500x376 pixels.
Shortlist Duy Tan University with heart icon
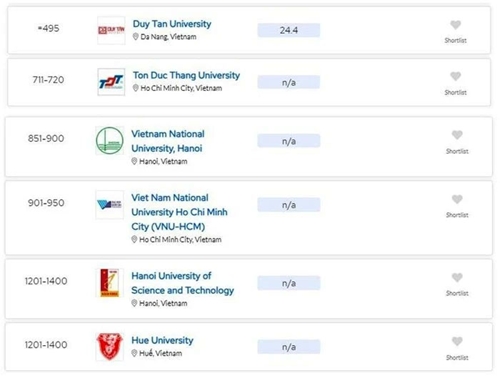tap(455, 25)
